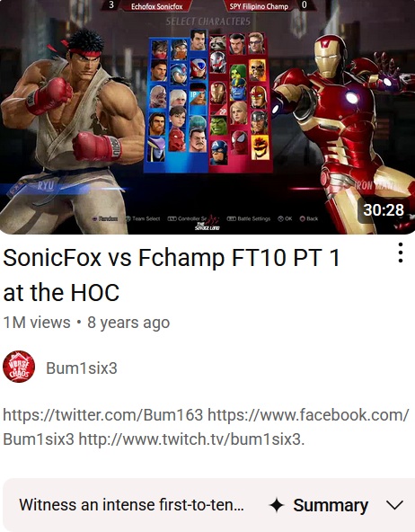Click the 'Witness an intense first-to-ten' summary text
Image resolution: width=415 pixels, height=532 pixels.
[131, 504]
